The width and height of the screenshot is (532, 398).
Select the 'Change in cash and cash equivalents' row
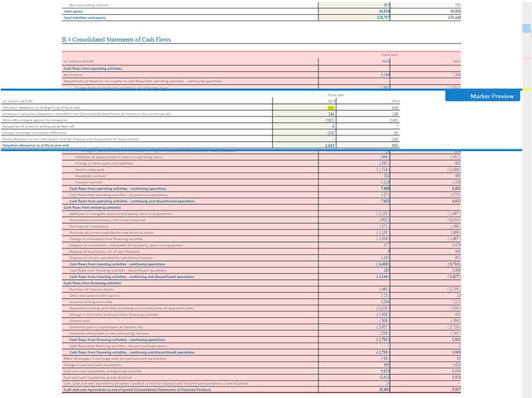coord(261,365)
